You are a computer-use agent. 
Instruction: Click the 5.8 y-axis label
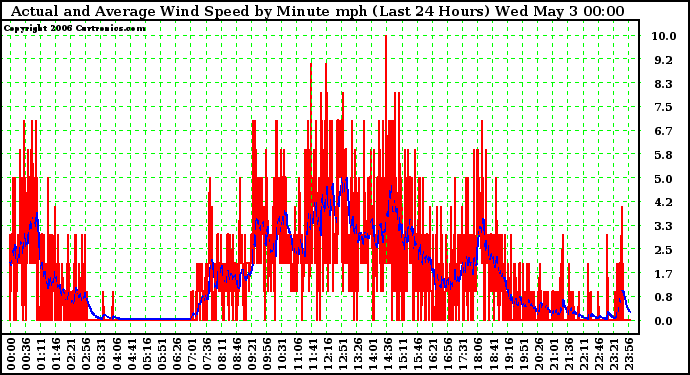pos(664,155)
